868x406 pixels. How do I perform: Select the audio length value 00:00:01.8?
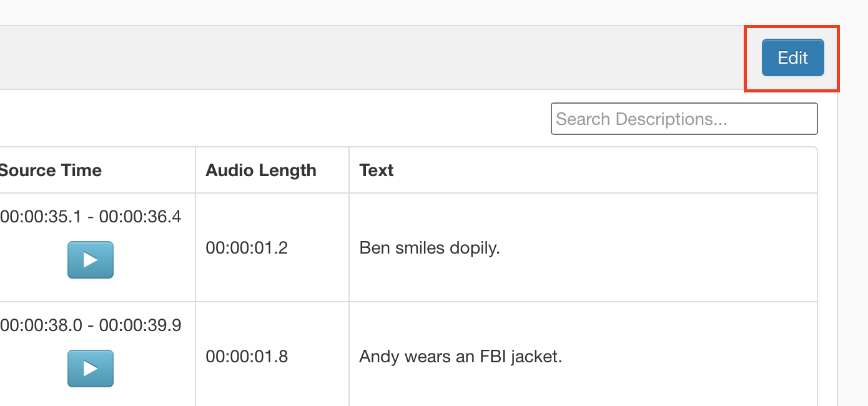tap(247, 357)
